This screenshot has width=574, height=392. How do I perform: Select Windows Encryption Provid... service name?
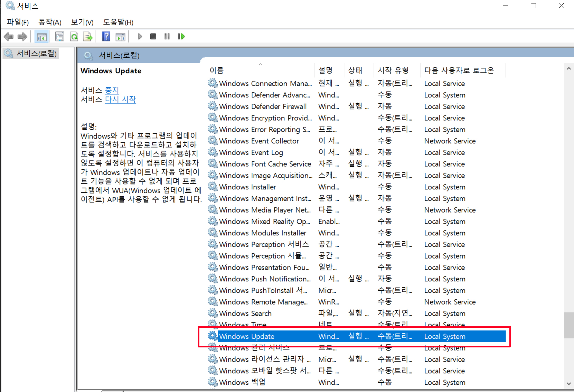click(265, 118)
